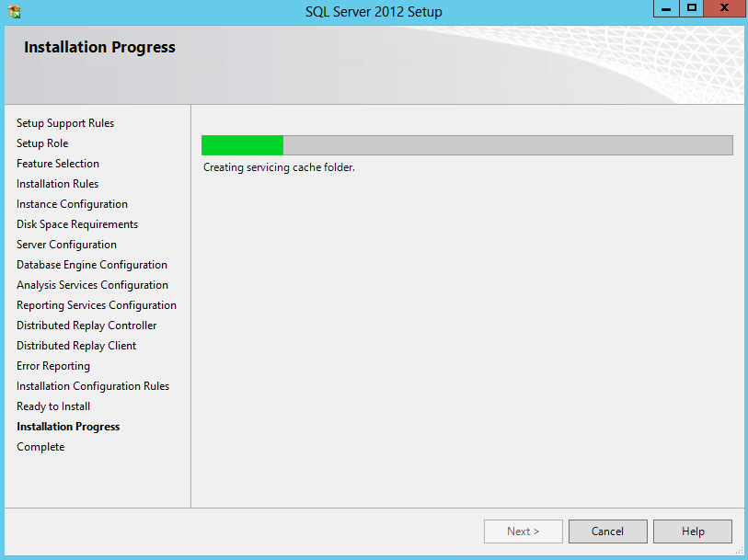Screen dimensions: 748x560
Task: Select the Installation Rules step
Action: click(x=57, y=184)
